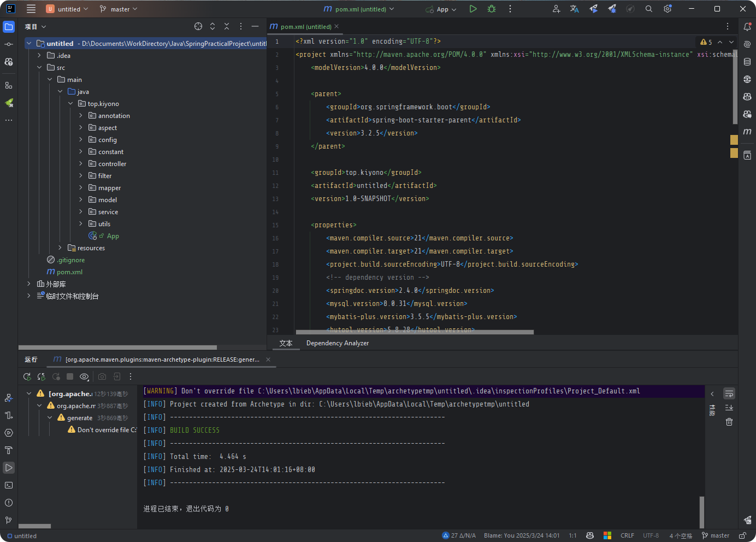Image resolution: width=756 pixels, height=542 pixels.
Task: Open editor tab options kebab menu
Action: (728, 26)
